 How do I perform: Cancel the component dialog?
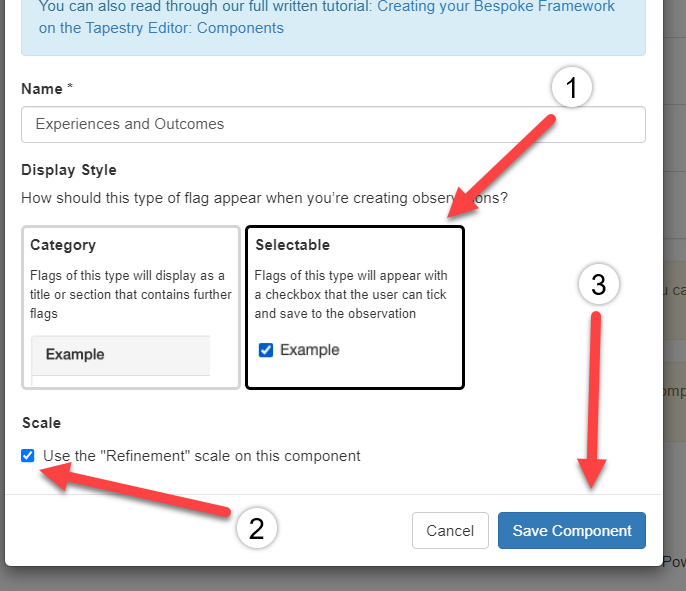(450, 530)
